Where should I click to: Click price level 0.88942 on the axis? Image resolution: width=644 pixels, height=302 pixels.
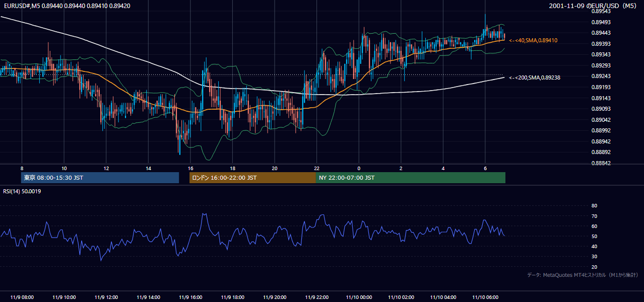pos(602,141)
